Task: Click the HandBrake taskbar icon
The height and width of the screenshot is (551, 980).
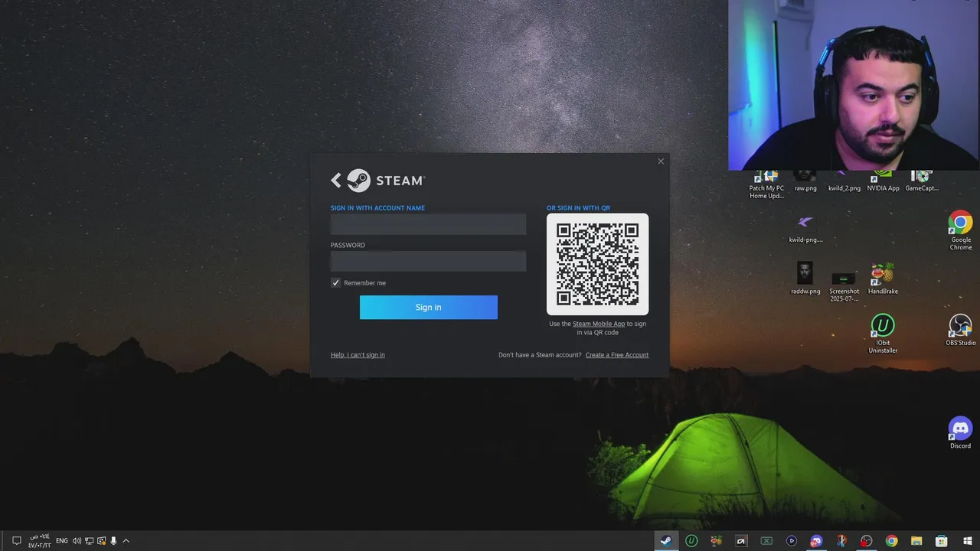Action: (716, 541)
